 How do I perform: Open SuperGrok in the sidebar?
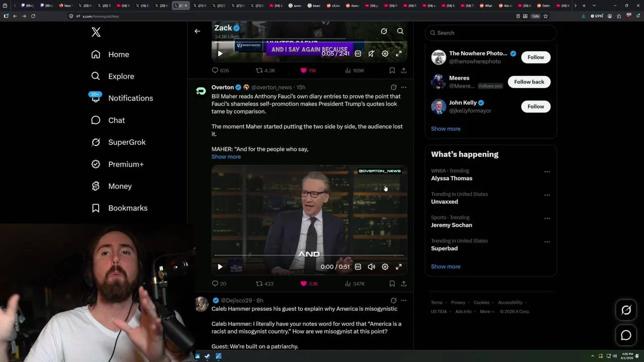118,142
